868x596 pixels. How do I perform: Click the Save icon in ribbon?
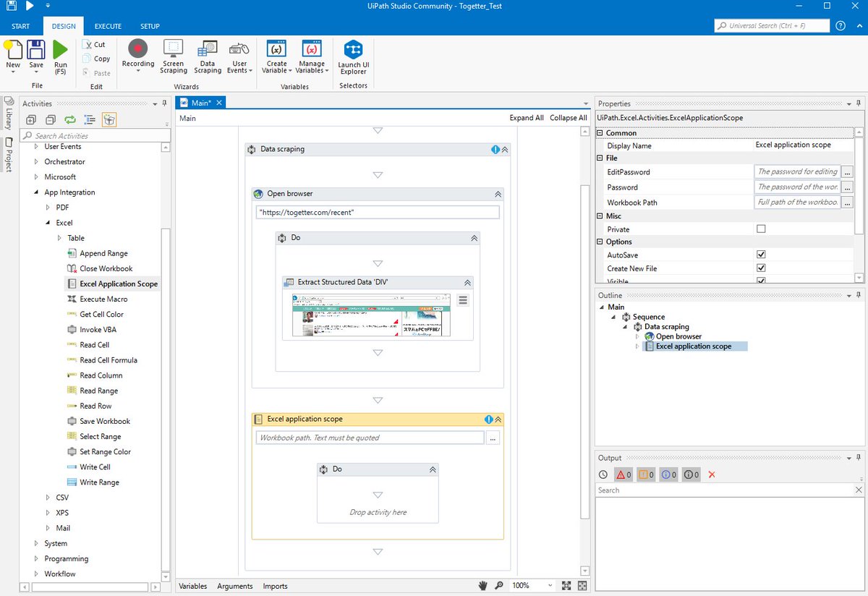click(36, 50)
